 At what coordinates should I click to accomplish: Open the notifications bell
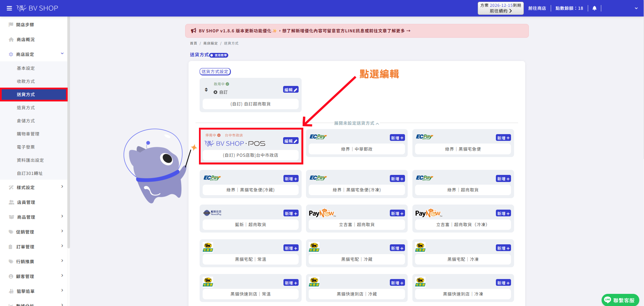coord(595,8)
